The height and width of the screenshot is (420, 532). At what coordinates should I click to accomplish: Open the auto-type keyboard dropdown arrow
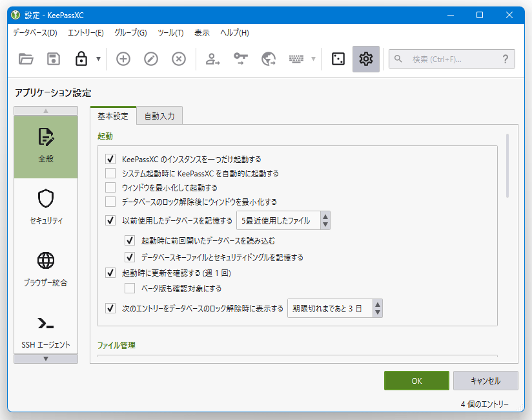tap(314, 59)
